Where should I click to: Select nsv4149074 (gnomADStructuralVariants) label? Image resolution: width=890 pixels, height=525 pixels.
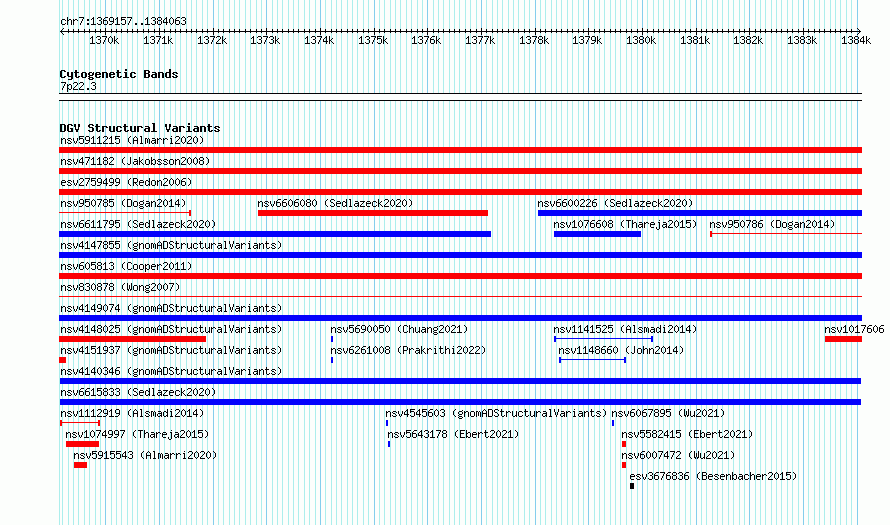pos(171,308)
